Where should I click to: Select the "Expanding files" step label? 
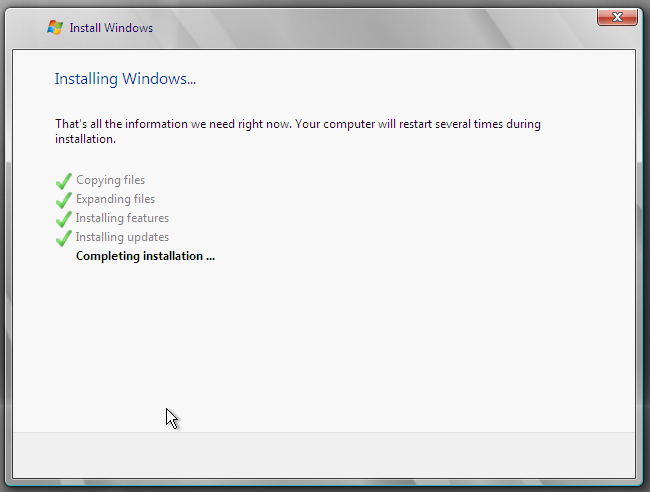pos(115,199)
